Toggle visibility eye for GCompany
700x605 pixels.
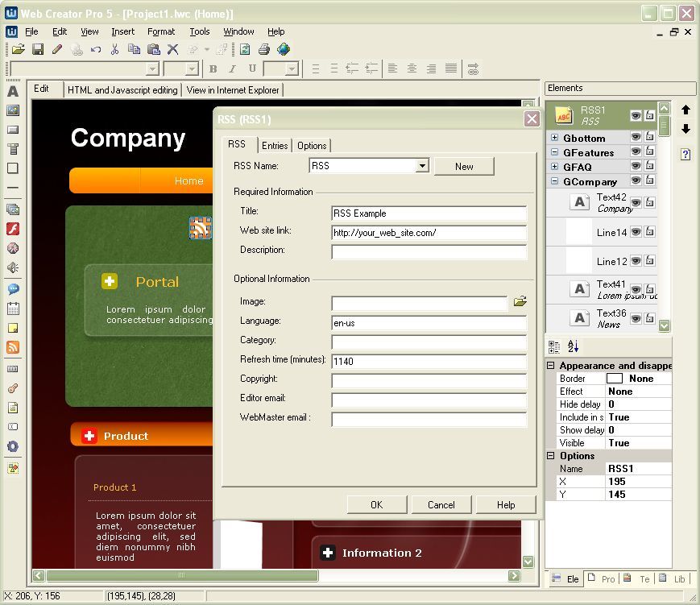636,180
